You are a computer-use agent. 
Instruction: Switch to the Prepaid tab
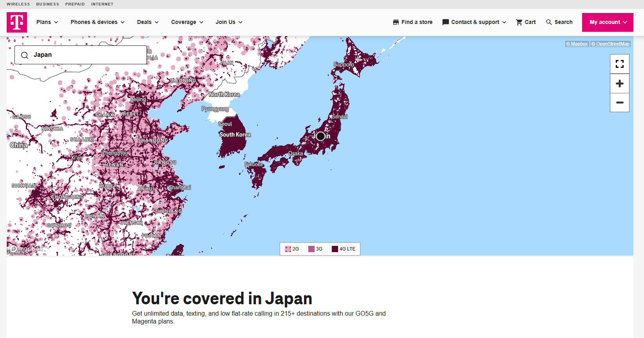(x=75, y=4)
